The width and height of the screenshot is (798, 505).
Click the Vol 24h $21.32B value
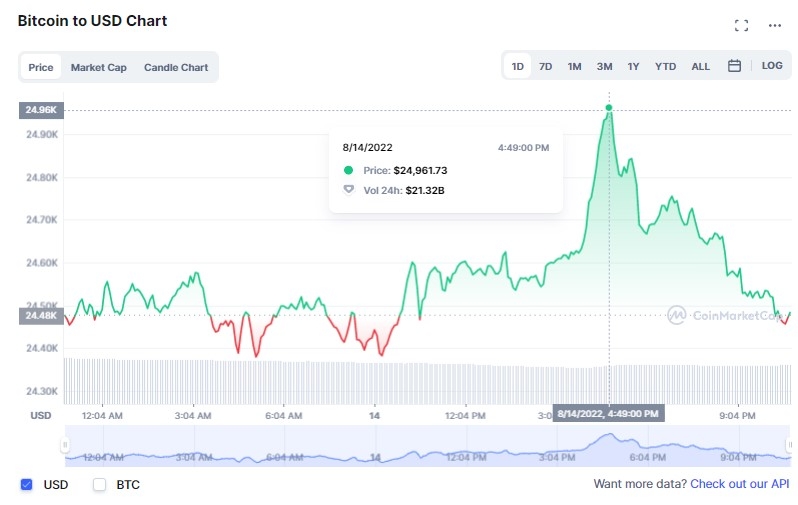(425, 190)
